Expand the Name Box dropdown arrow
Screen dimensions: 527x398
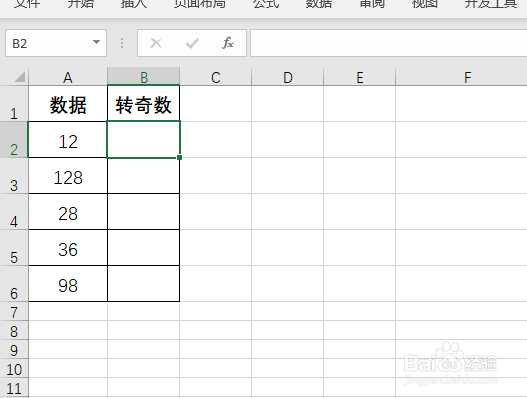coord(96,42)
